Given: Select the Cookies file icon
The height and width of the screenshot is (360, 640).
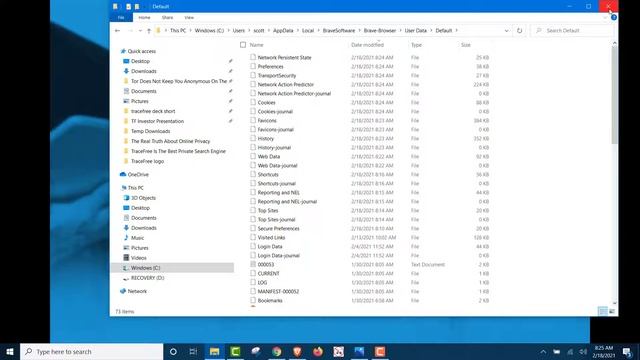Looking at the screenshot, I should (253, 102).
